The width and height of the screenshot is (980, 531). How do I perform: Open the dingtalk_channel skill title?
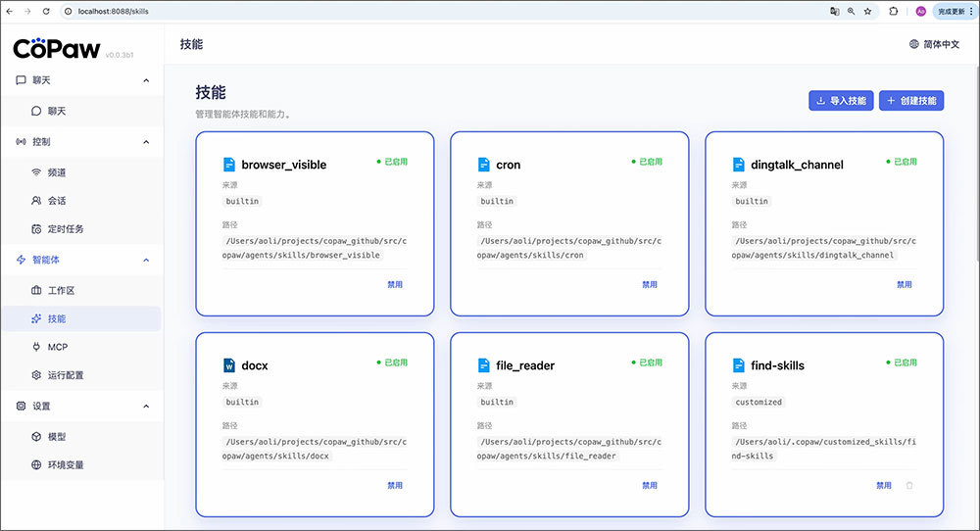pyautogui.click(x=797, y=165)
